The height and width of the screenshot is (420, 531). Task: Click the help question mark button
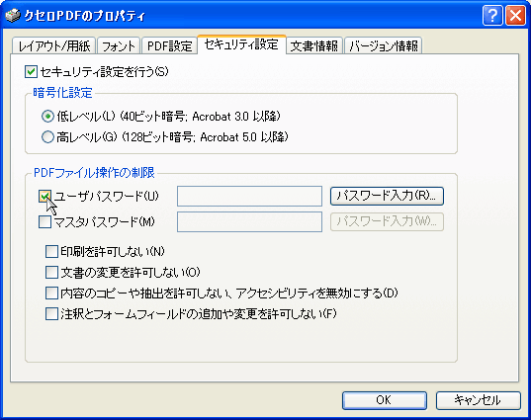492,16
